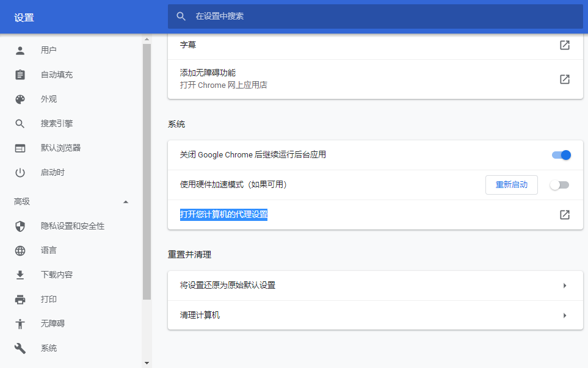This screenshot has height=368, width=588.
Task: Click 关闭 Google Chrome 后继续运行后台应用 label text
Action: pyautogui.click(x=253, y=155)
